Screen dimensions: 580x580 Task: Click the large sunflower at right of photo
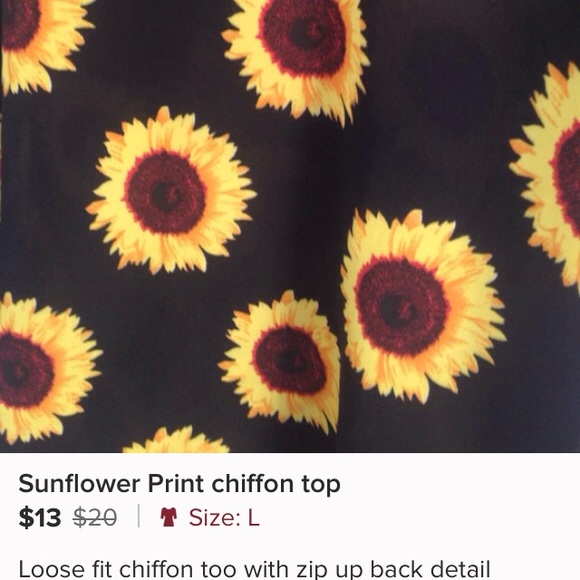click(422, 306)
